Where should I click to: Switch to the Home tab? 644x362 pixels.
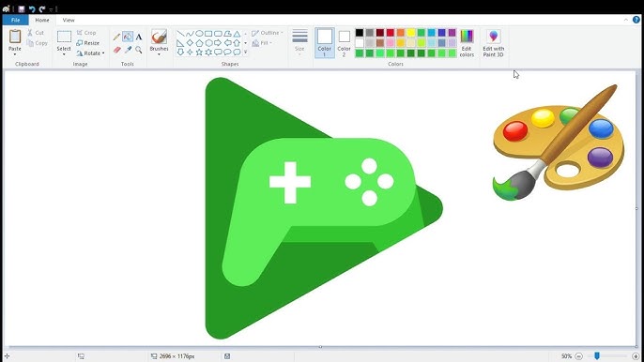(42, 20)
